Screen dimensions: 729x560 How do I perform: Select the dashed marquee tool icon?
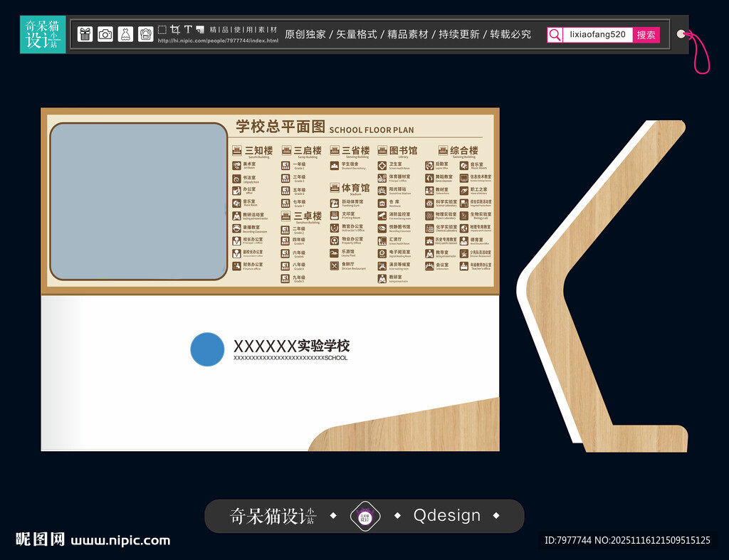click(x=162, y=30)
